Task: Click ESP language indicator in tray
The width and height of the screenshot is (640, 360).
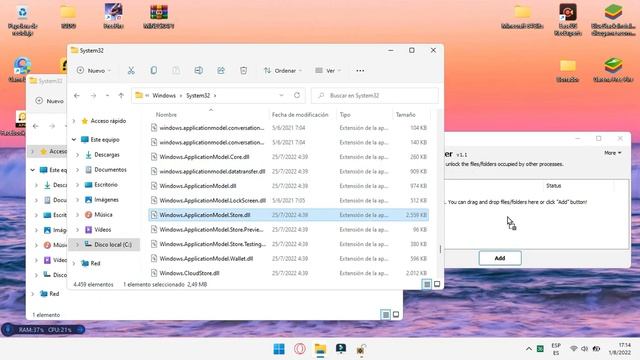Action: (556, 349)
